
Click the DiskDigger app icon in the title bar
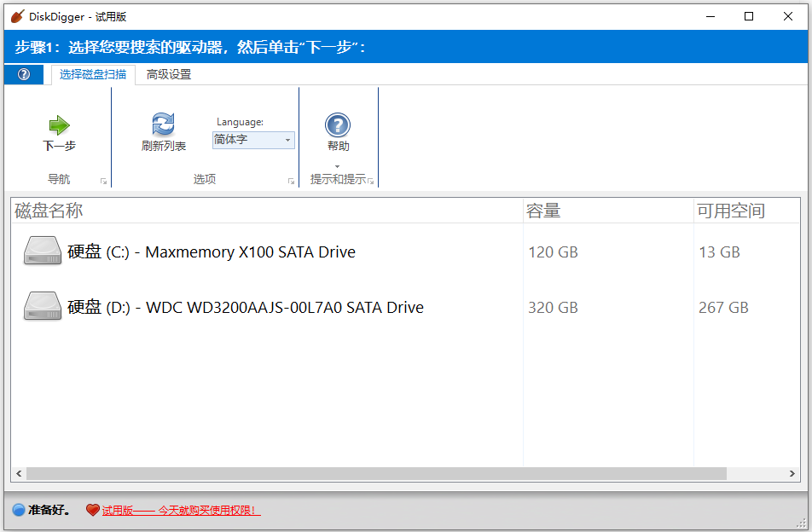click(18, 16)
